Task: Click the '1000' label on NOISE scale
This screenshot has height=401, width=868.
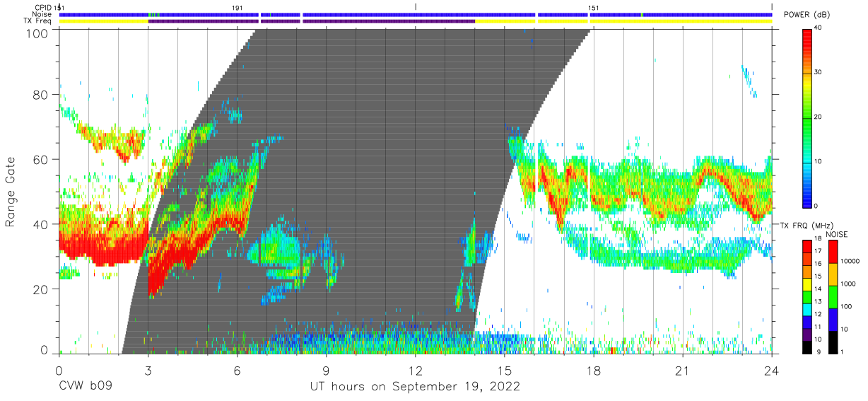Action: 849,284
